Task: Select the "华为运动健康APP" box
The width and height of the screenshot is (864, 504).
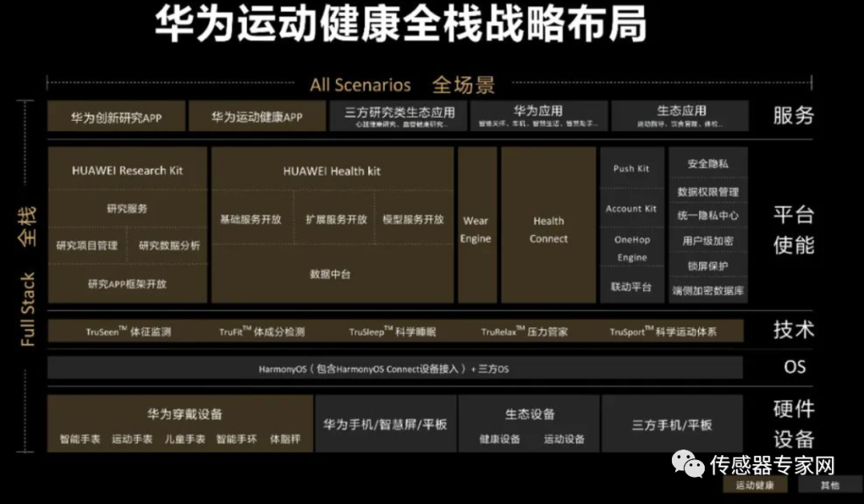Action: pos(258,116)
